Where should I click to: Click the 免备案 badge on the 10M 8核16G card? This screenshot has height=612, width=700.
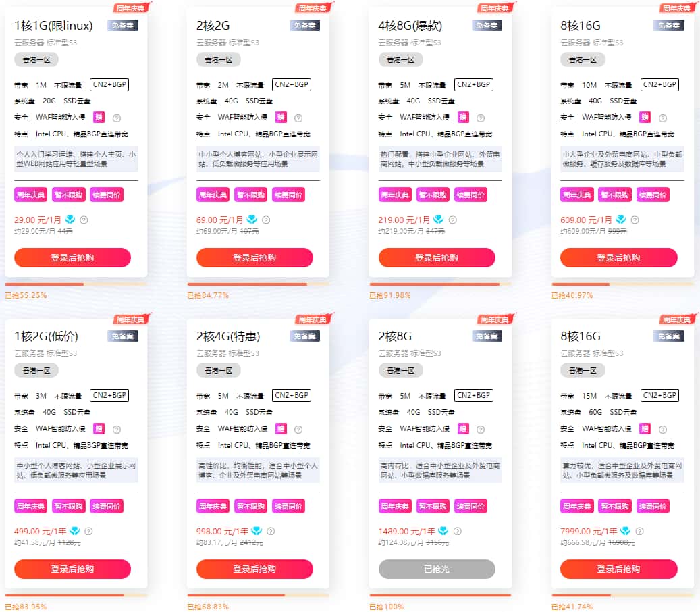[669, 26]
